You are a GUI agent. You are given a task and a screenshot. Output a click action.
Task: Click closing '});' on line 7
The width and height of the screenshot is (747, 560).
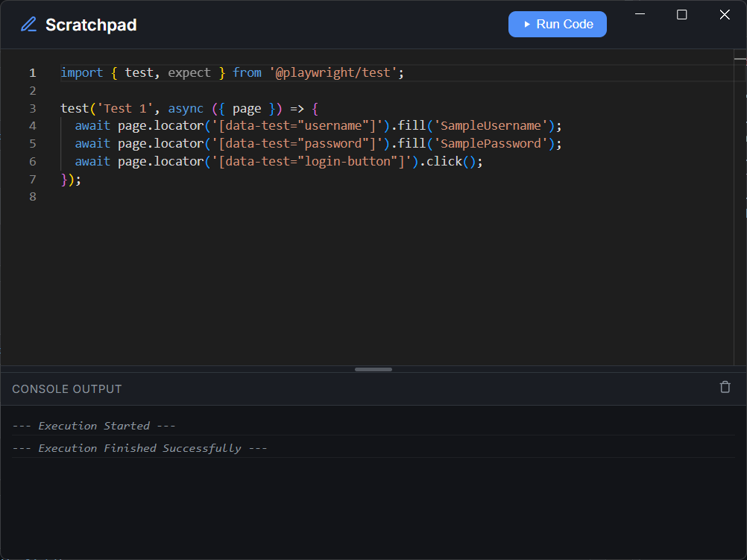[x=71, y=179]
